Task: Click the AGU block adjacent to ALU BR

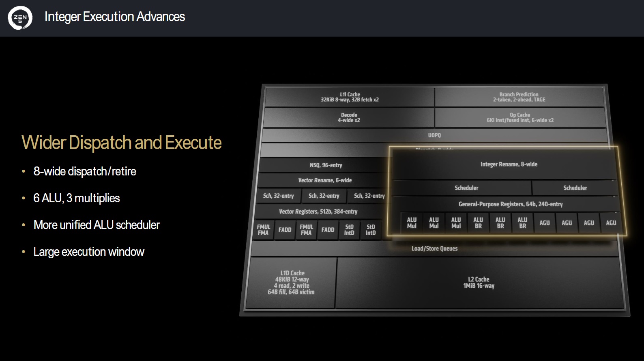Action: 545,223
